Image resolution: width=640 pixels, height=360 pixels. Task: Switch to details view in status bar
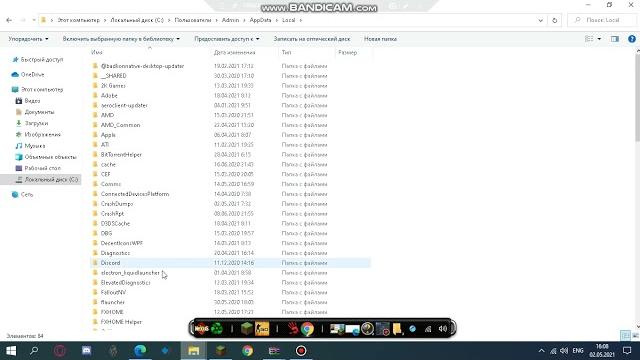pyautogui.click(x=626, y=336)
